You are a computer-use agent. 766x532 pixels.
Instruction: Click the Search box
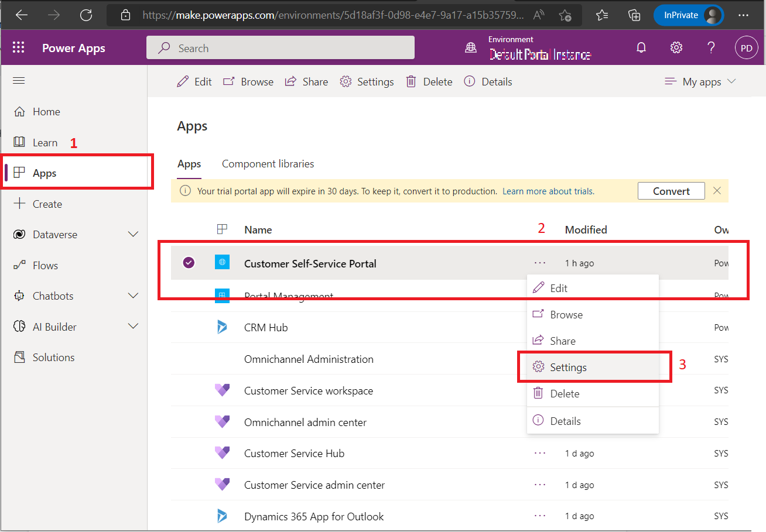281,48
